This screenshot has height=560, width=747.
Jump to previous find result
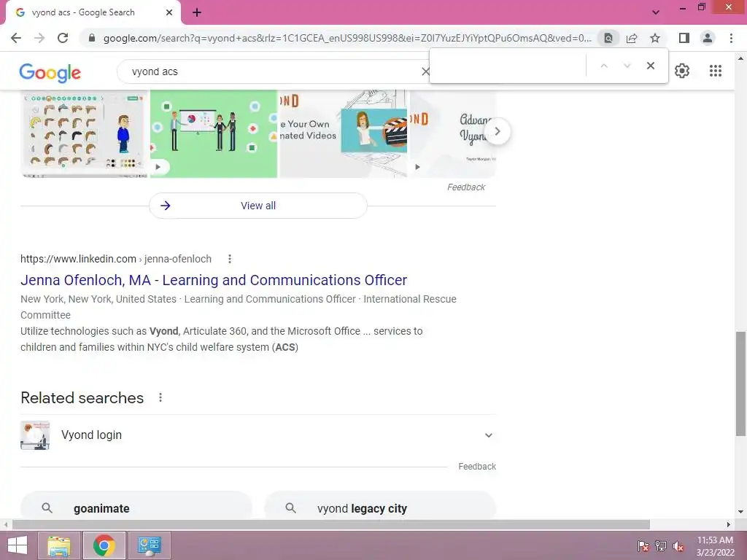(603, 66)
